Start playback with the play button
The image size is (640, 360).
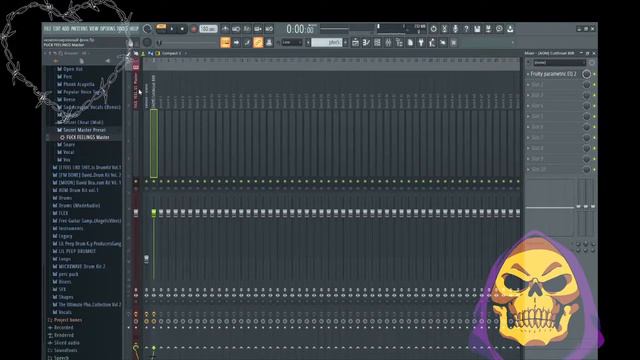pos(172,29)
